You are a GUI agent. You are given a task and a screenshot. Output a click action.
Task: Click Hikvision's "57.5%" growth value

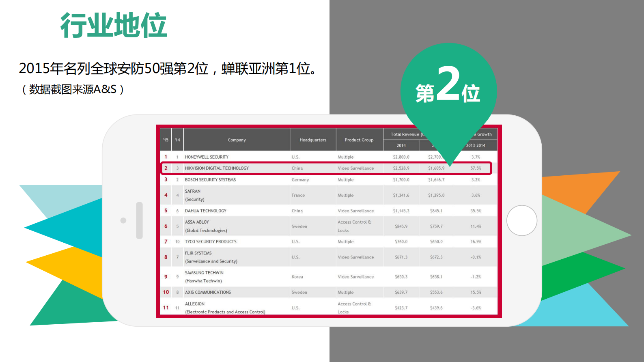click(476, 168)
